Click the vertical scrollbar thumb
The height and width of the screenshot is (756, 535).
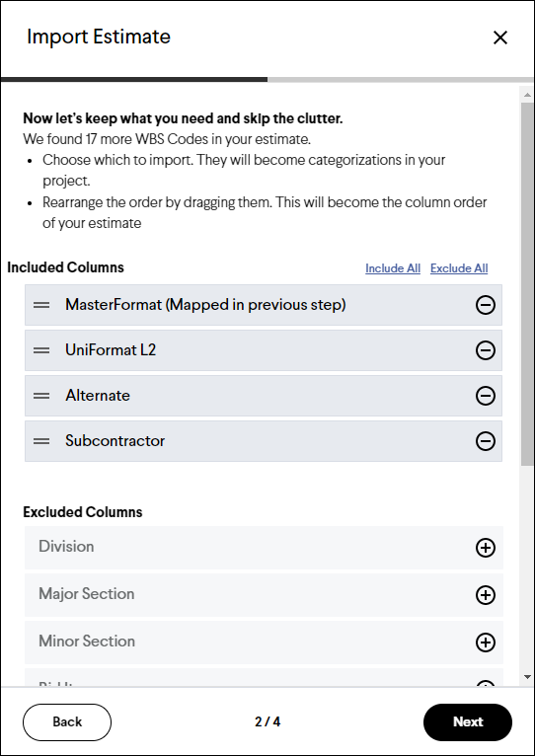click(526, 283)
